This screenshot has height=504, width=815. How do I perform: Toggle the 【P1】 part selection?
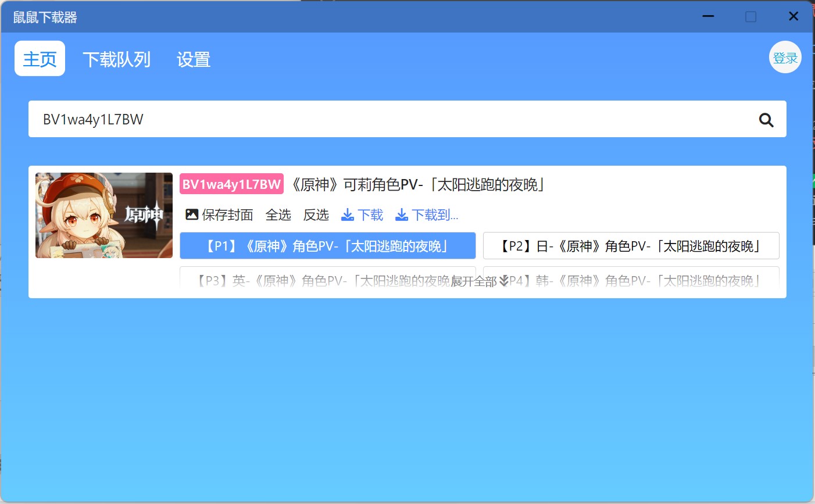pyautogui.click(x=328, y=246)
